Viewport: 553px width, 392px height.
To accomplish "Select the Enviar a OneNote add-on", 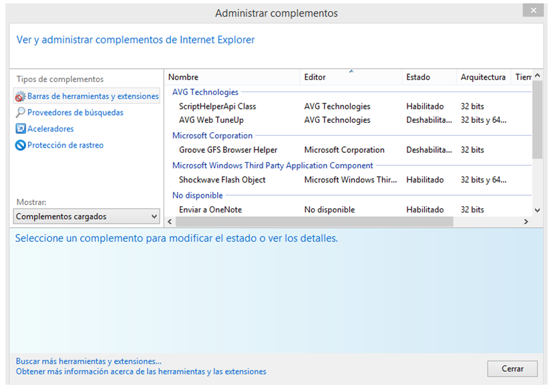I will (210, 210).
